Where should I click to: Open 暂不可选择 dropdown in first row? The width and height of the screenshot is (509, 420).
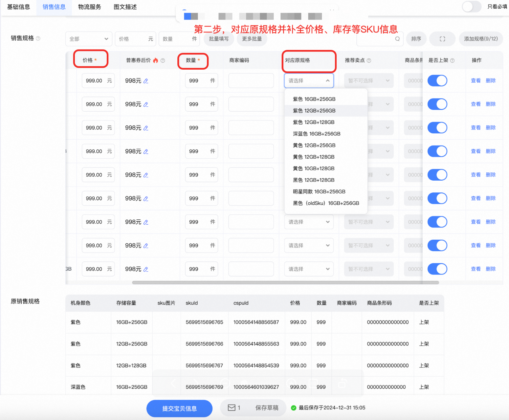point(369,80)
